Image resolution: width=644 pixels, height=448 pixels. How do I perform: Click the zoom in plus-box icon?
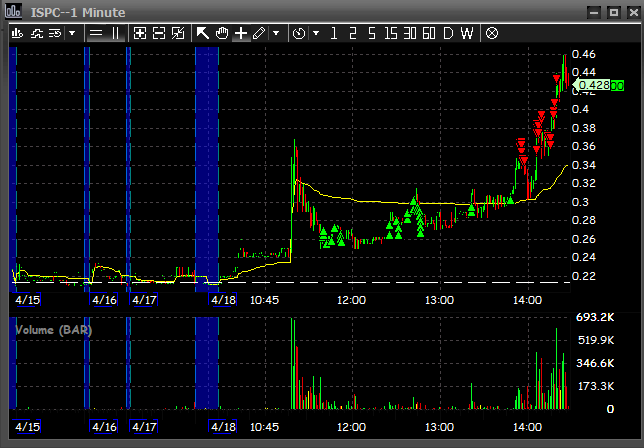point(140,33)
